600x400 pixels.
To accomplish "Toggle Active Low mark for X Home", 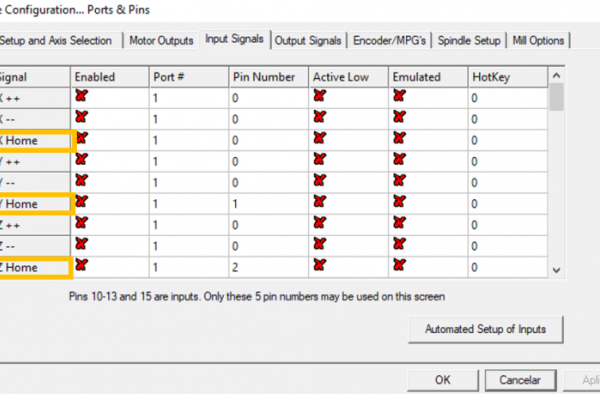I will pyautogui.click(x=320, y=139).
